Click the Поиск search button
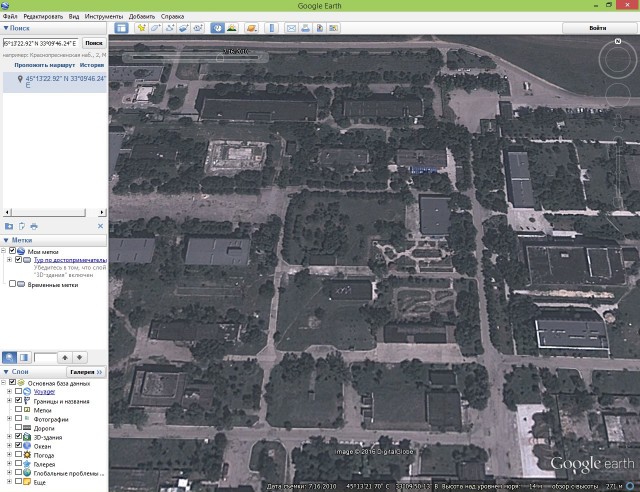 point(94,43)
